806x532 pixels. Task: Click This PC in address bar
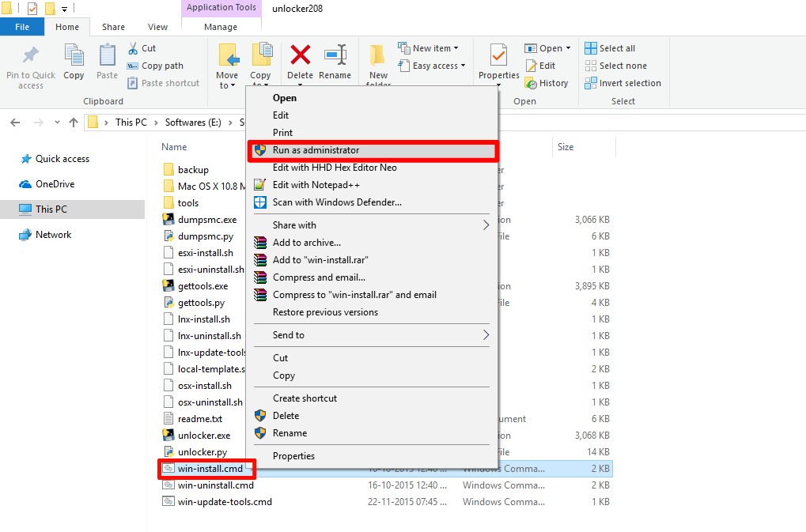tap(131, 123)
